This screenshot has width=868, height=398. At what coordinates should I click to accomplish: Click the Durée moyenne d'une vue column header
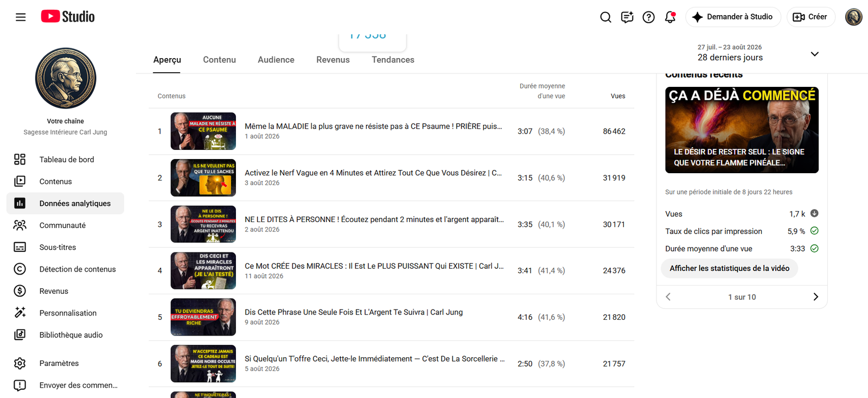542,91
